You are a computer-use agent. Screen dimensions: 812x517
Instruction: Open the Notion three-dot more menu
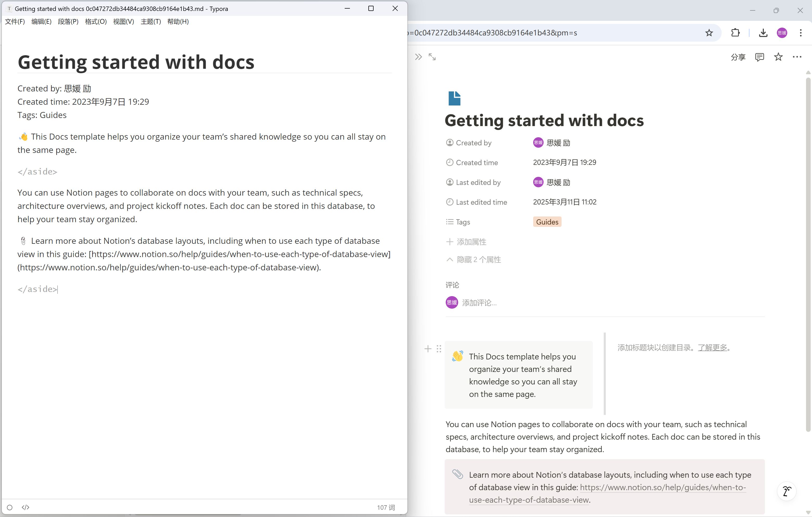point(797,57)
